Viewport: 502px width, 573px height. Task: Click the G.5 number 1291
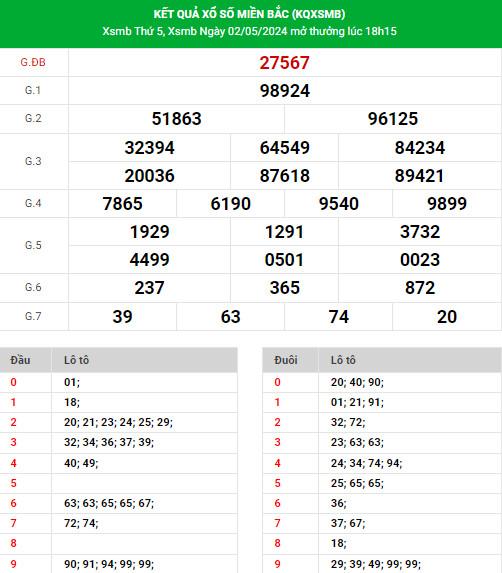[x=284, y=232]
